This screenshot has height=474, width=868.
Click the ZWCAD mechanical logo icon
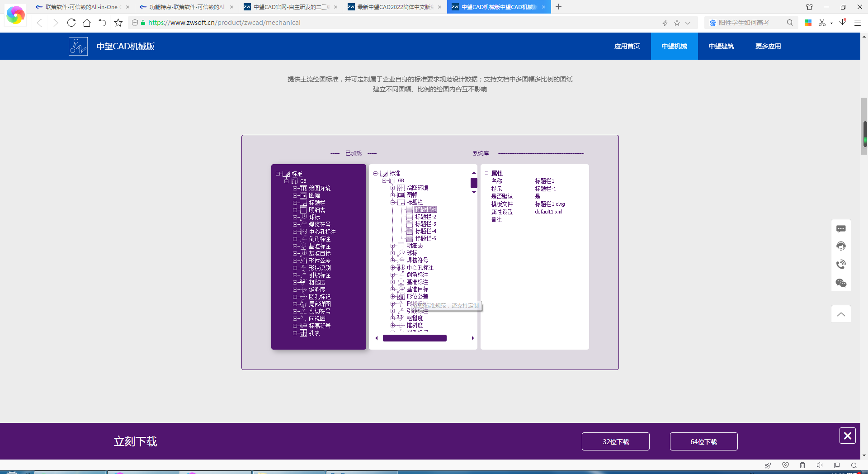point(78,46)
